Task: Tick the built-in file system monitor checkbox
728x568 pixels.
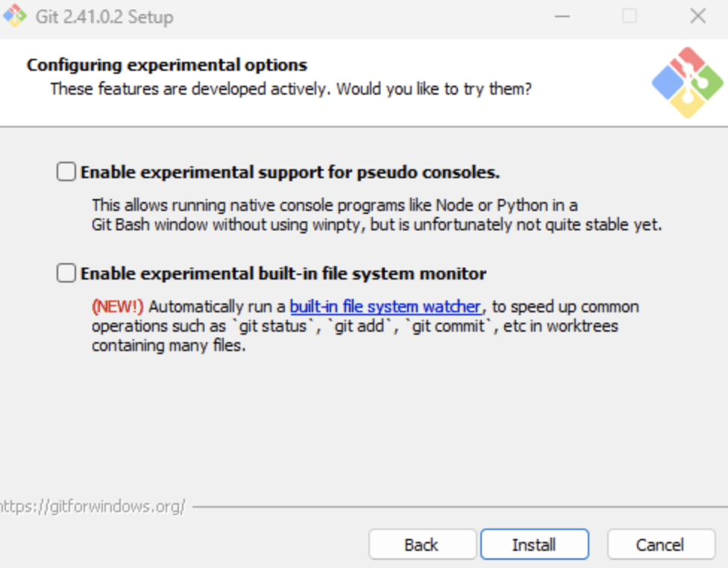Action: (66, 273)
